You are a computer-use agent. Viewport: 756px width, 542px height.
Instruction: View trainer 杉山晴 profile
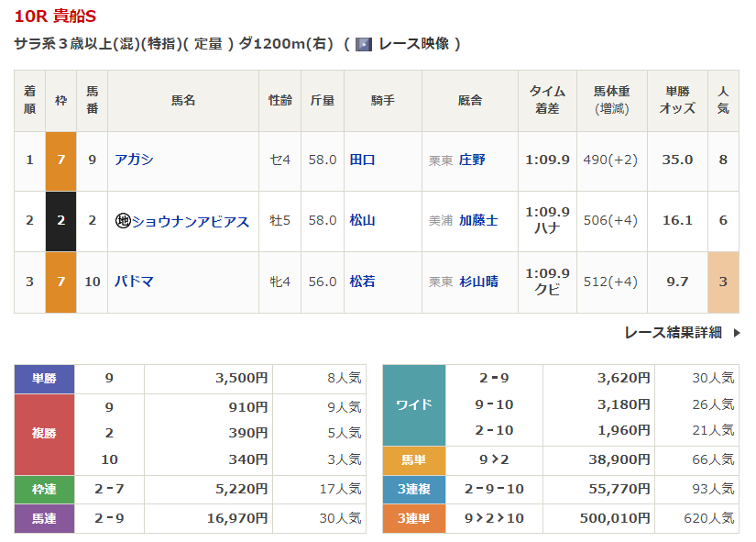click(478, 282)
